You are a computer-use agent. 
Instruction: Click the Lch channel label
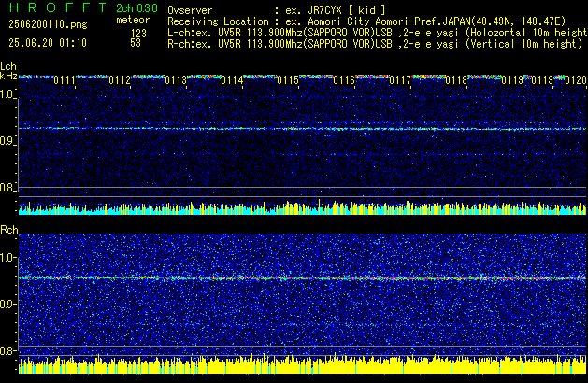(8, 66)
